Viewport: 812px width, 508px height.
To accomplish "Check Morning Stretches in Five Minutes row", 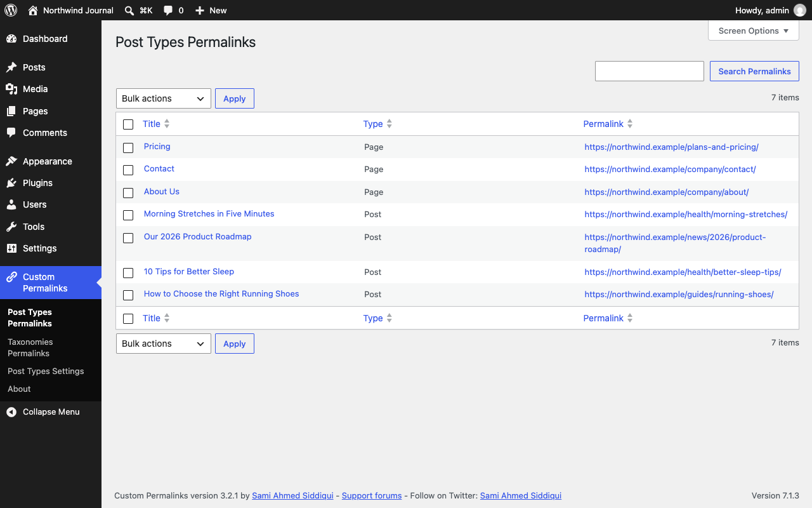I will click(128, 215).
